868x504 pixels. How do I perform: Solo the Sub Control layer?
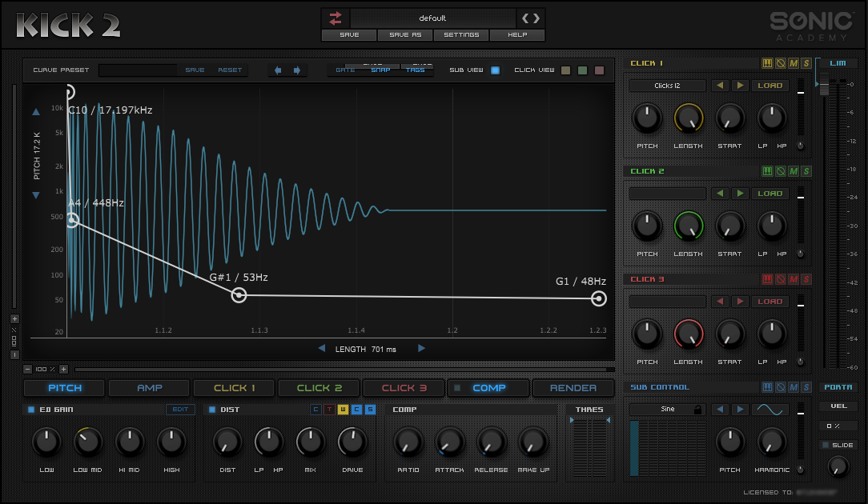[806, 387]
